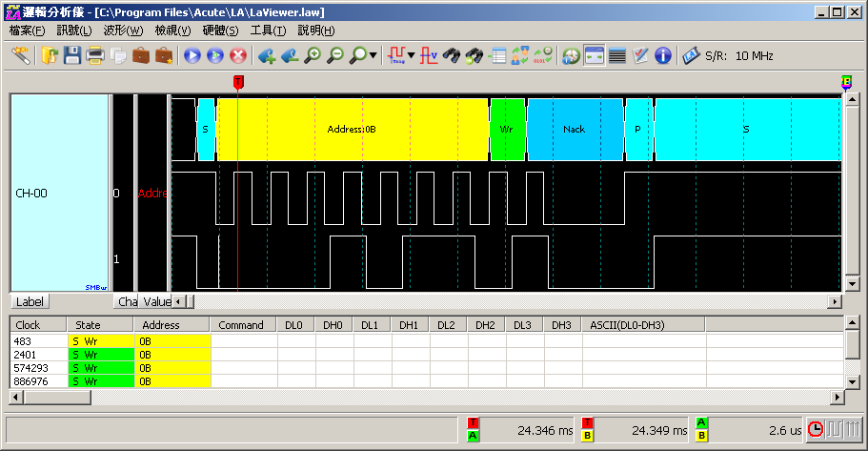Click the trigger waveform icon
This screenshot has height=451, width=868.
click(396, 55)
